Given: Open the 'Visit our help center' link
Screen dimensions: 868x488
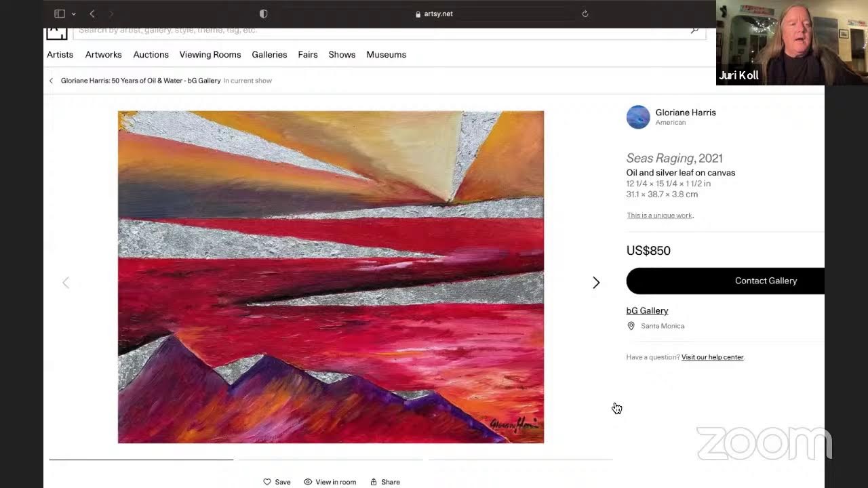Looking at the screenshot, I should coord(713,357).
